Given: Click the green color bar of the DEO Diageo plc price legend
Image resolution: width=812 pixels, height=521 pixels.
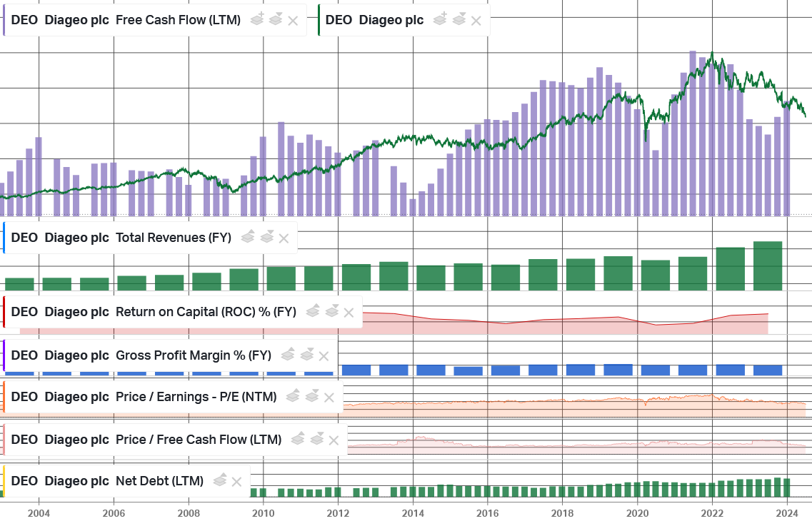Looking at the screenshot, I should (x=319, y=20).
